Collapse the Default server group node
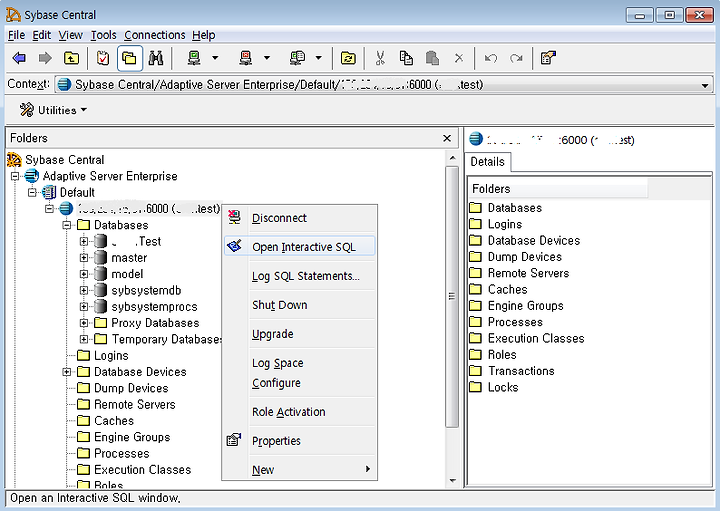The width and height of the screenshot is (720, 511). 32,192
